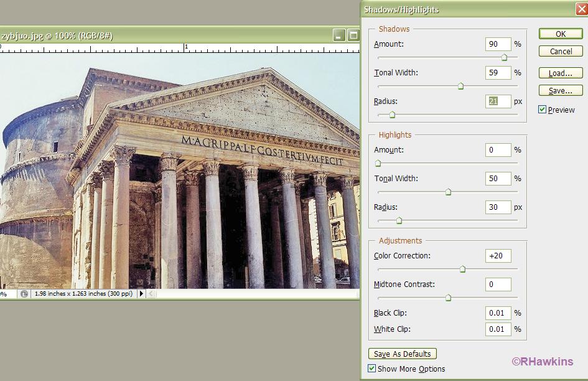Click OK to apply Shadows/Highlights

point(559,34)
